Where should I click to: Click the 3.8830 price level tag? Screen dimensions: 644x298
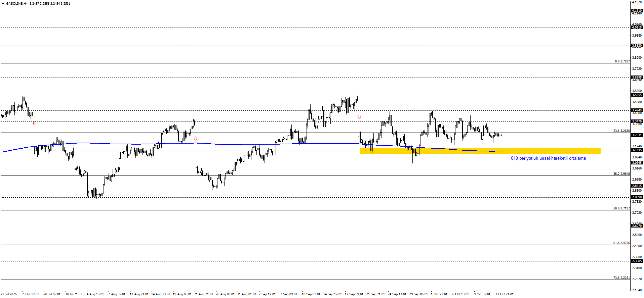pyautogui.click(x=637, y=46)
